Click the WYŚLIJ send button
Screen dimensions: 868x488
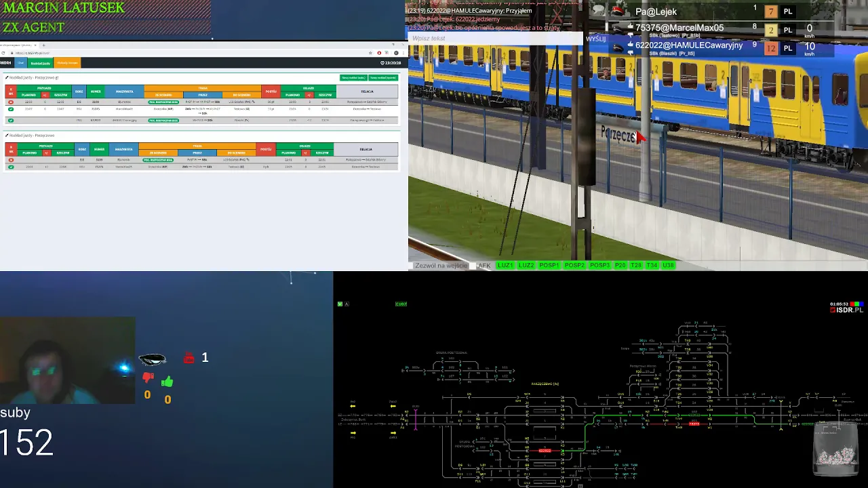coord(595,39)
